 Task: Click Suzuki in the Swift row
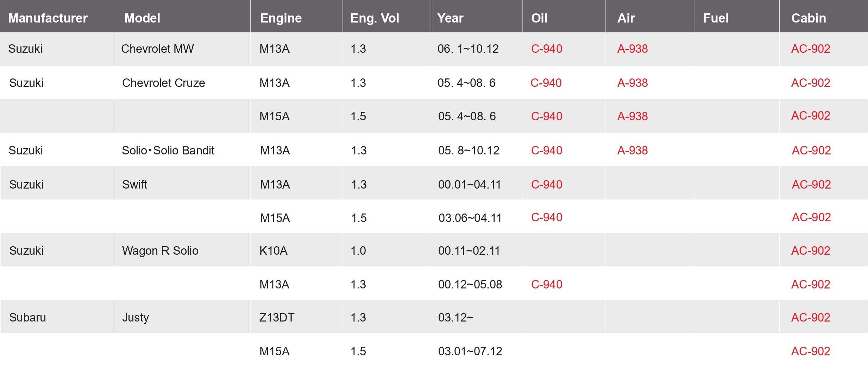(x=26, y=184)
